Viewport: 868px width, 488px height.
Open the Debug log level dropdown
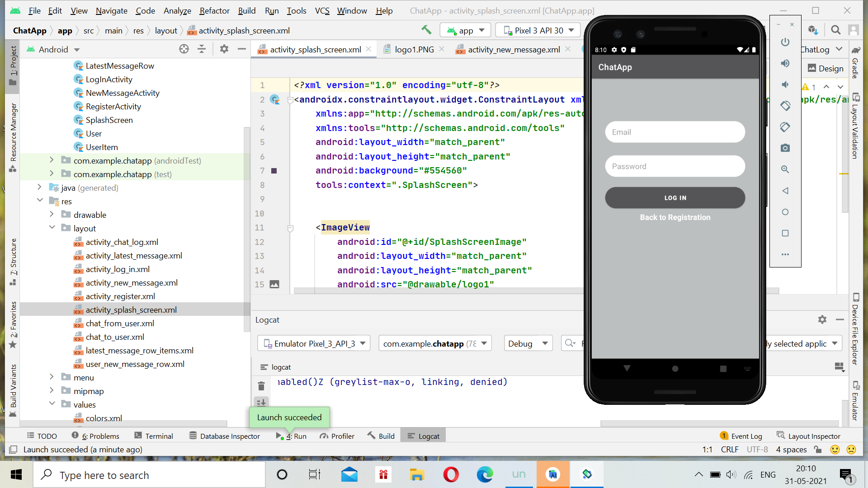[x=528, y=343]
